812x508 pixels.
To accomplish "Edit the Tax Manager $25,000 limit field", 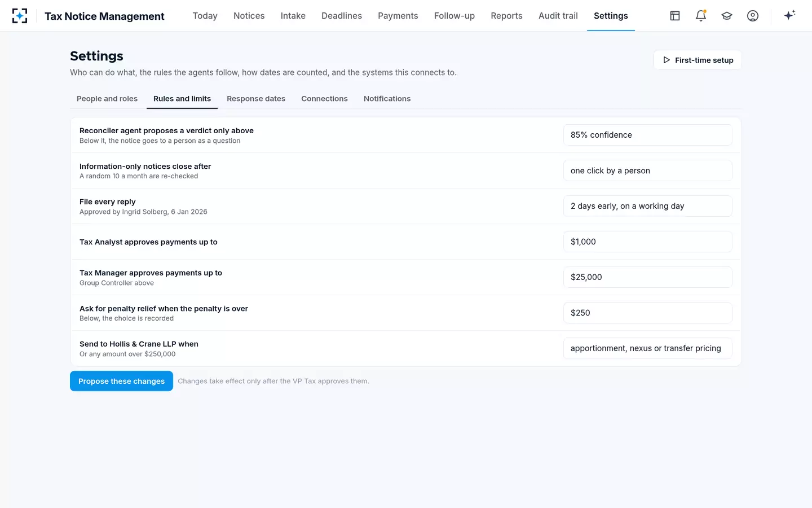I will coord(647,277).
